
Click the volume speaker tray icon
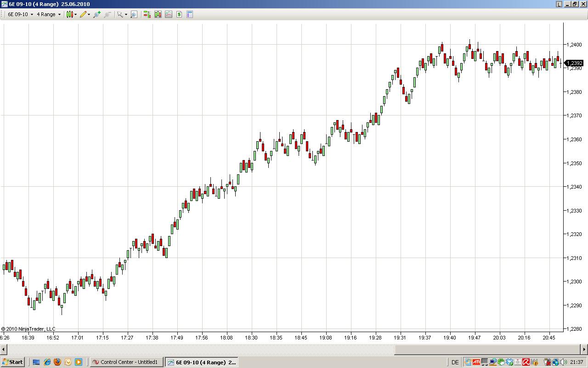(x=564, y=362)
